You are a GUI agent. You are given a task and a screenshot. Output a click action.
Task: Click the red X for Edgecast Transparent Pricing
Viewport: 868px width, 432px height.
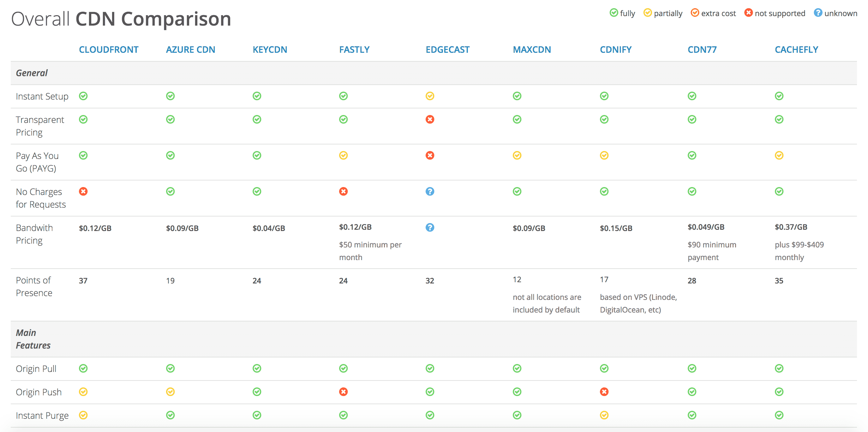coord(430,119)
